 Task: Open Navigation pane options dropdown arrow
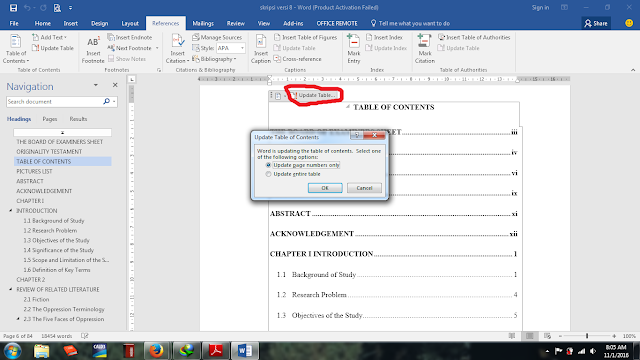96,85
